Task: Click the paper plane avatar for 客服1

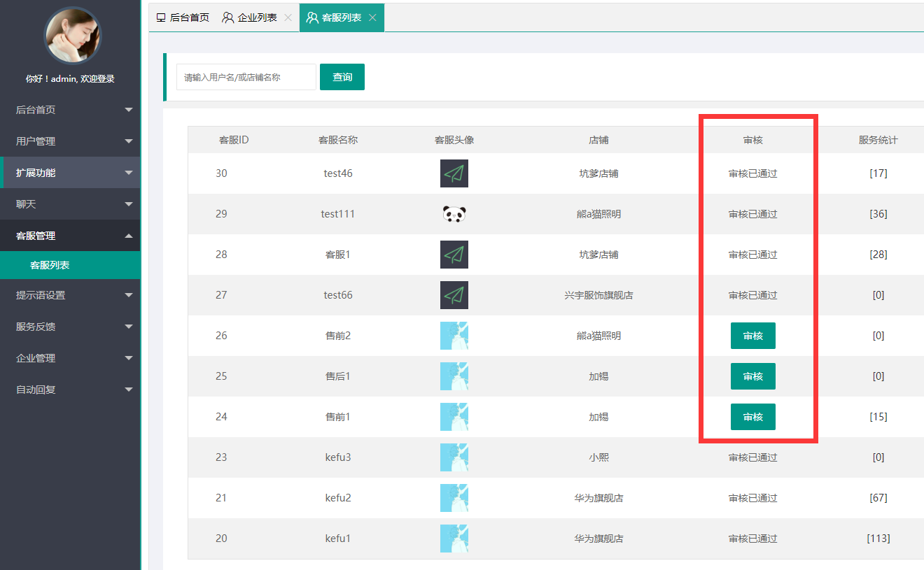Action: pos(454,255)
